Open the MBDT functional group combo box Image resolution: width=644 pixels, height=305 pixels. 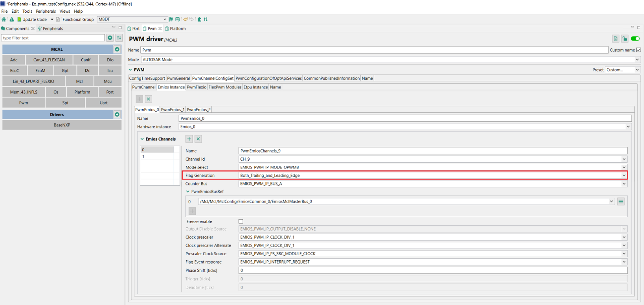point(132,19)
